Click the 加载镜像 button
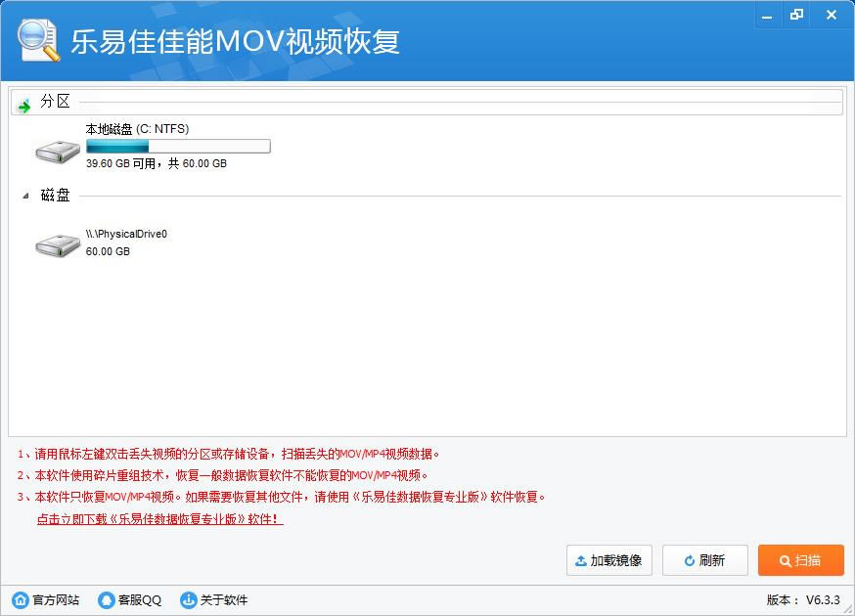 pyautogui.click(x=609, y=560)
